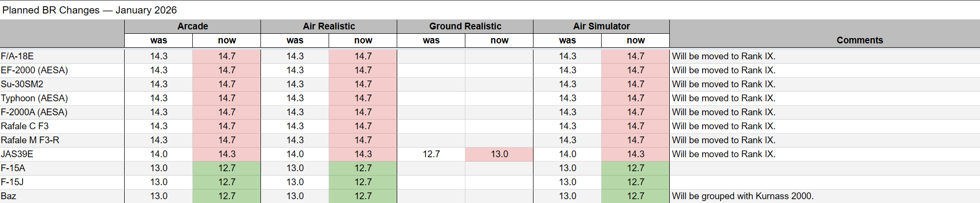Screen dimensions: 980x203
Task: Click 'now' subheader under Air Simulator
Action: [635, 41]
